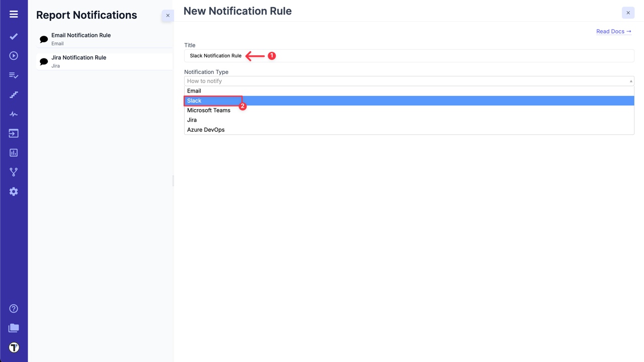This screenshot has width=644, height=362.
Task: Open the hamburger navigation menu
Action: click(14, 14)
